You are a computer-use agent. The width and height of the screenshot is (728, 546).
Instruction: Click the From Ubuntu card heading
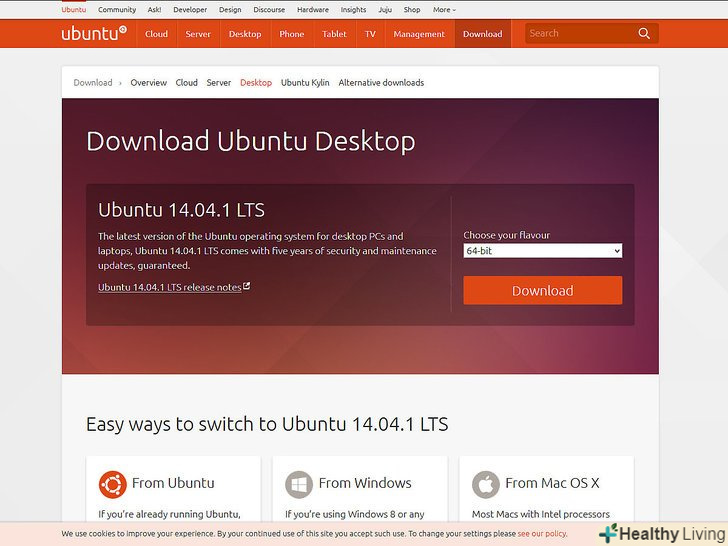pos(173,483)
